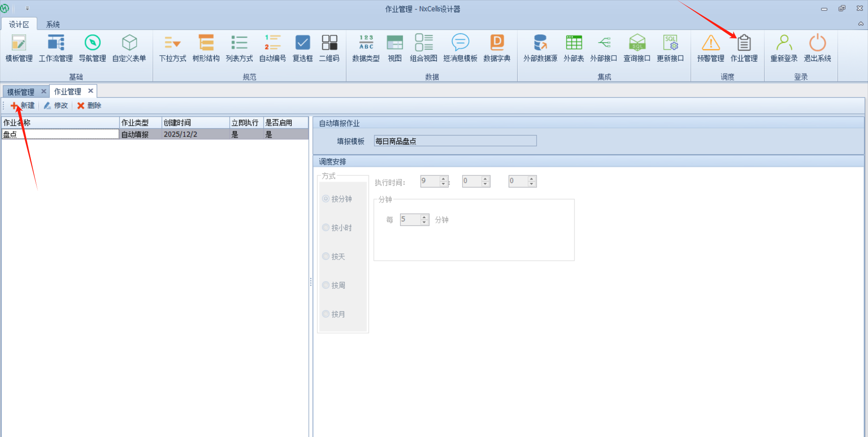Select the 按月 radio button
Screen dimensions: 868x437
pos(325,314)
